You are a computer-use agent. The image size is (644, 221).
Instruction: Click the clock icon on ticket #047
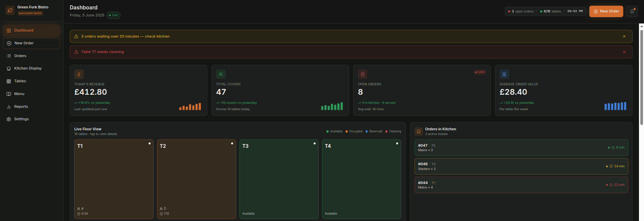(x=613, y=148)
